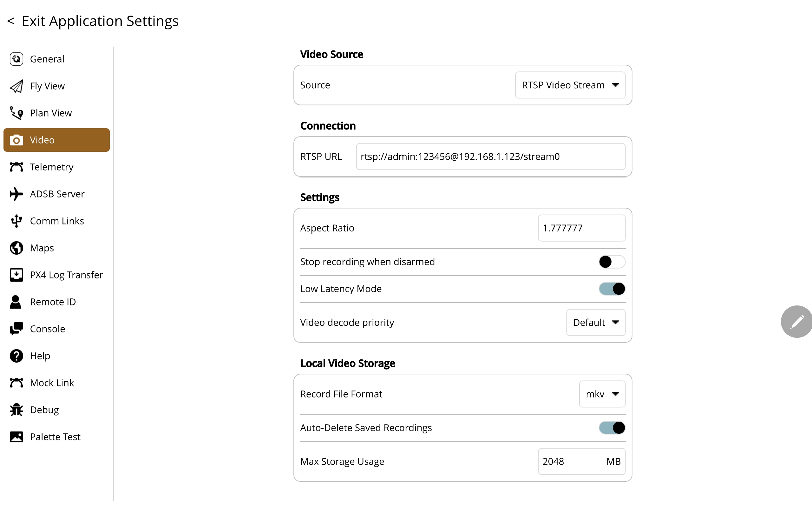Open the General settings page

click(x=56, y=59)
